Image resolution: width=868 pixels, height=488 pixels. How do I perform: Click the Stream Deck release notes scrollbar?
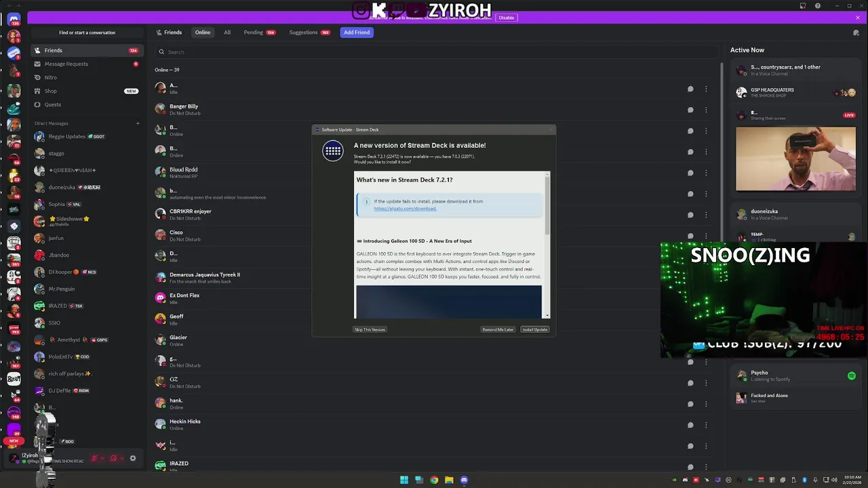(547, 207)
